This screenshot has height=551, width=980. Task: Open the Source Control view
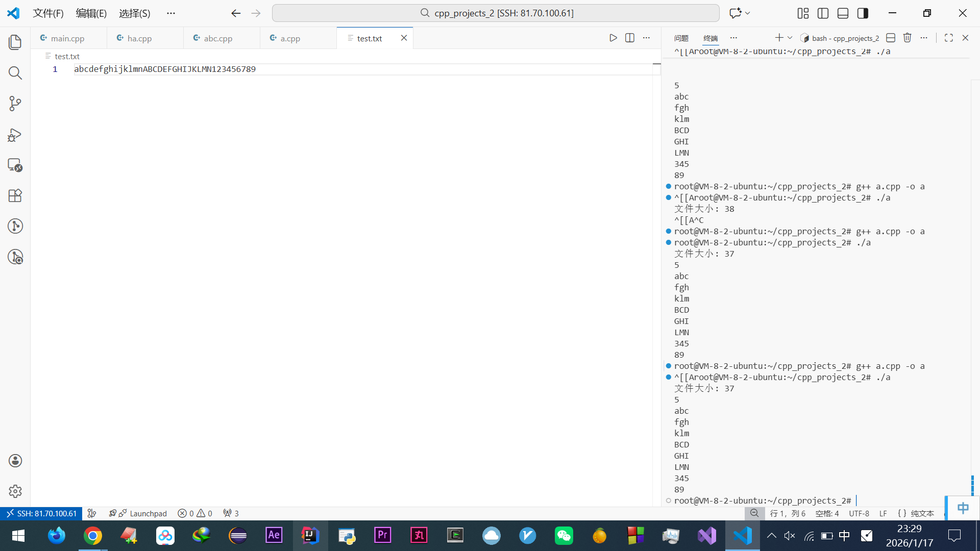pyautogui.click(x=15, y=104)
